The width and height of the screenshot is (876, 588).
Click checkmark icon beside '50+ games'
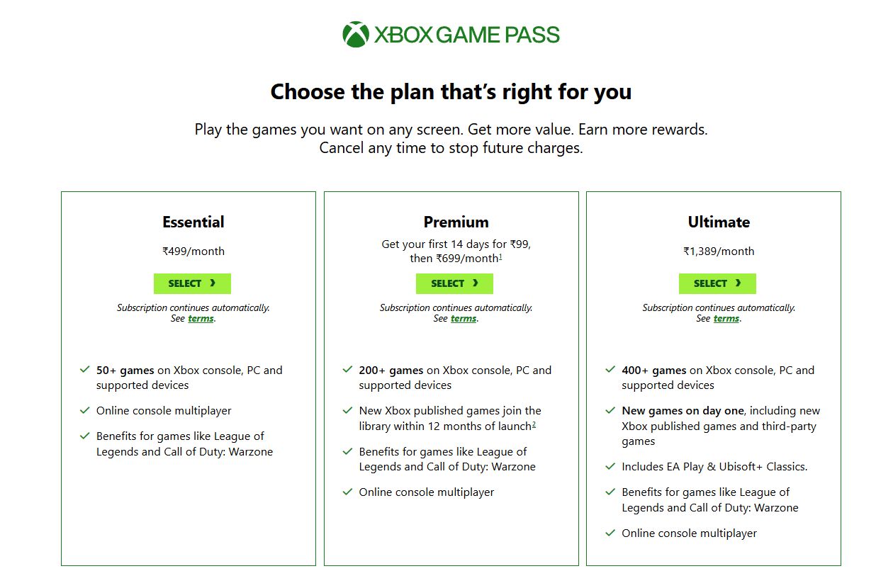pyautogui.click(x=84, y=370)
